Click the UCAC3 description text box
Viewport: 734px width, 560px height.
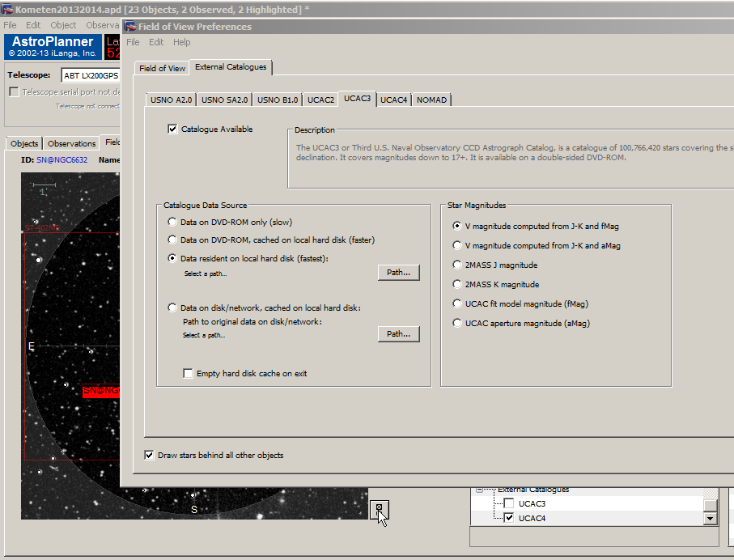coord(511,159)
